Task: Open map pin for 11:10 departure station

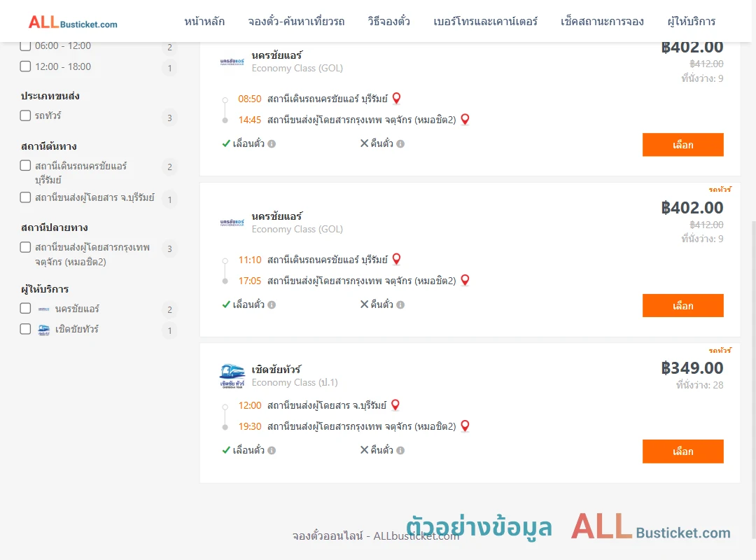Action: click(x=396, y=259)
